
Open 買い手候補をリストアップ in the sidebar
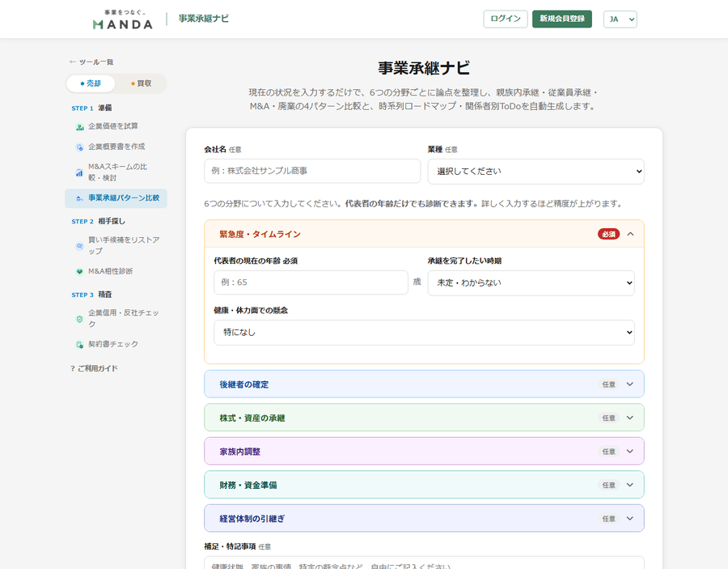(x=116, y=245)
